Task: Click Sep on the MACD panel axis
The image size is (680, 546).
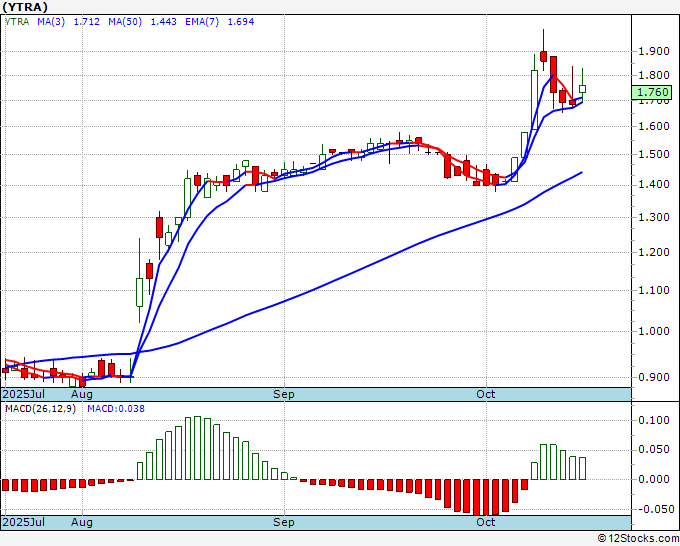Action: click(x=284, y=522)
